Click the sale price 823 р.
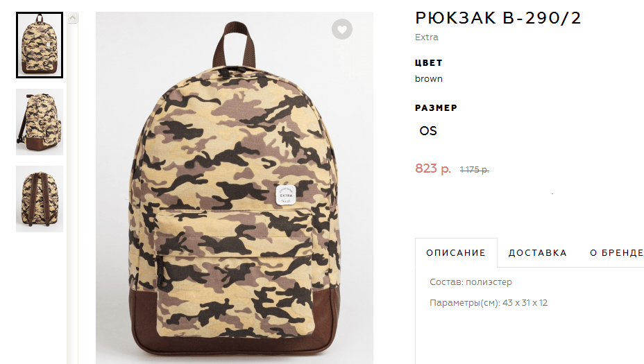The width and height of the screenshot is (644, 364). pos(433,168)
